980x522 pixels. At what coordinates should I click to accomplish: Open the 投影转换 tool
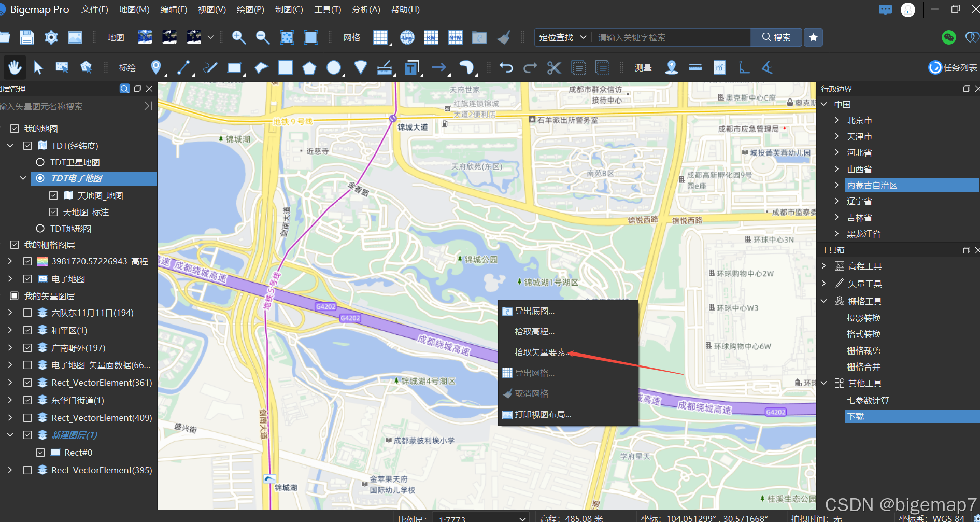pos(863,318)
